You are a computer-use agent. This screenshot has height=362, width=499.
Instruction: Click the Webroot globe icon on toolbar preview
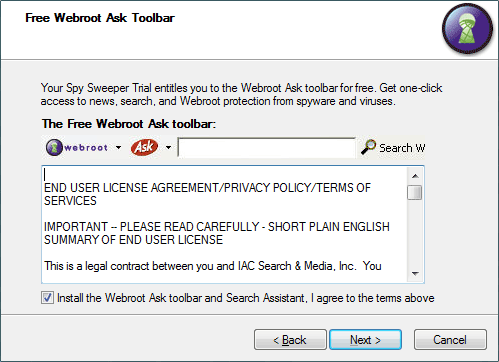click(54, 147)
